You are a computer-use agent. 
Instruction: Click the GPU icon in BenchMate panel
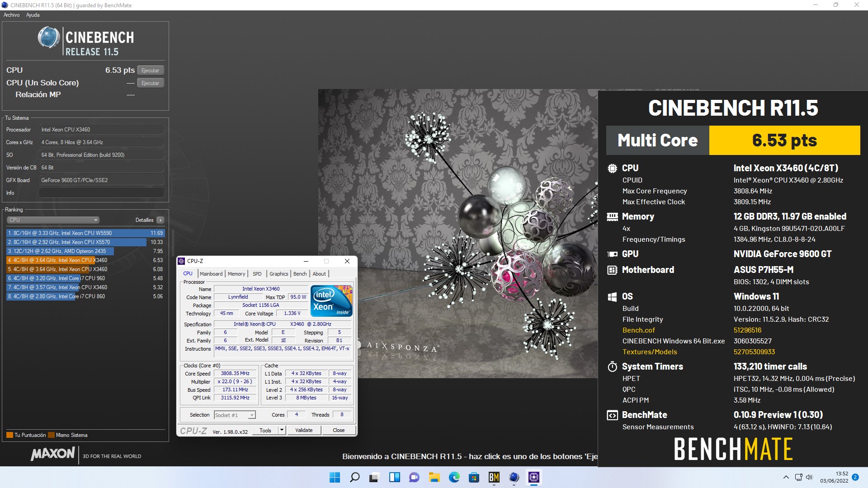[612, 254]
